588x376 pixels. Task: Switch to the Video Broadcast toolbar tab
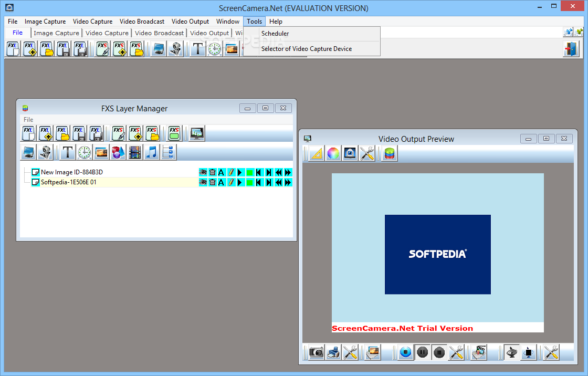(x=159, y=33)
